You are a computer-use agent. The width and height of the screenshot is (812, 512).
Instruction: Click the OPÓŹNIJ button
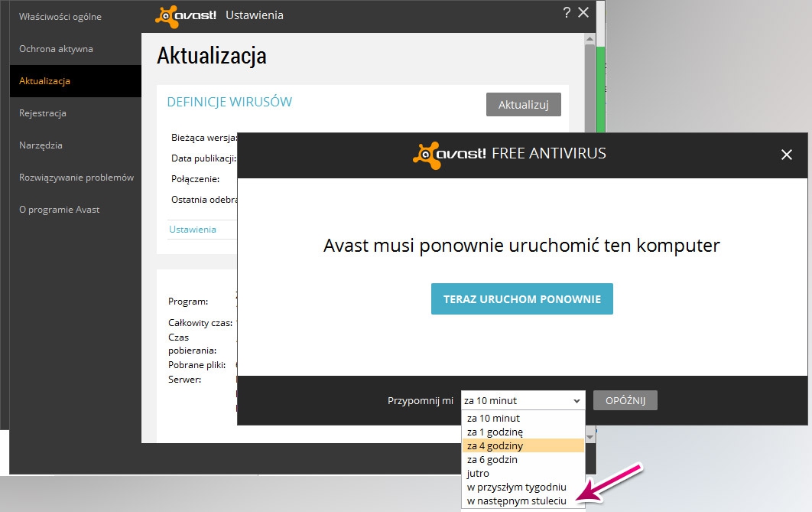tap(625, 400)
